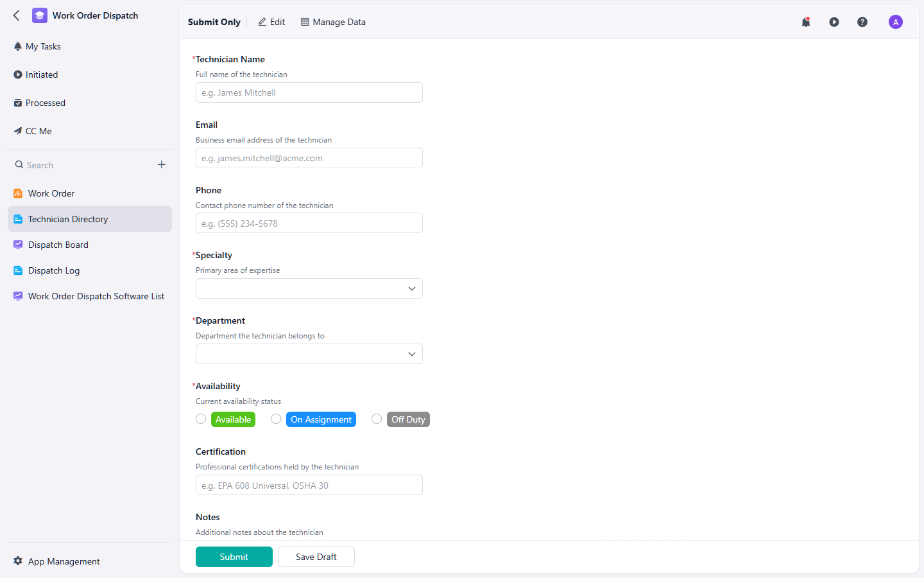Click the Work Order orange icon
The width and height of the screenshot is (924, 578).
pyautogui.click(x=18, y=193)
